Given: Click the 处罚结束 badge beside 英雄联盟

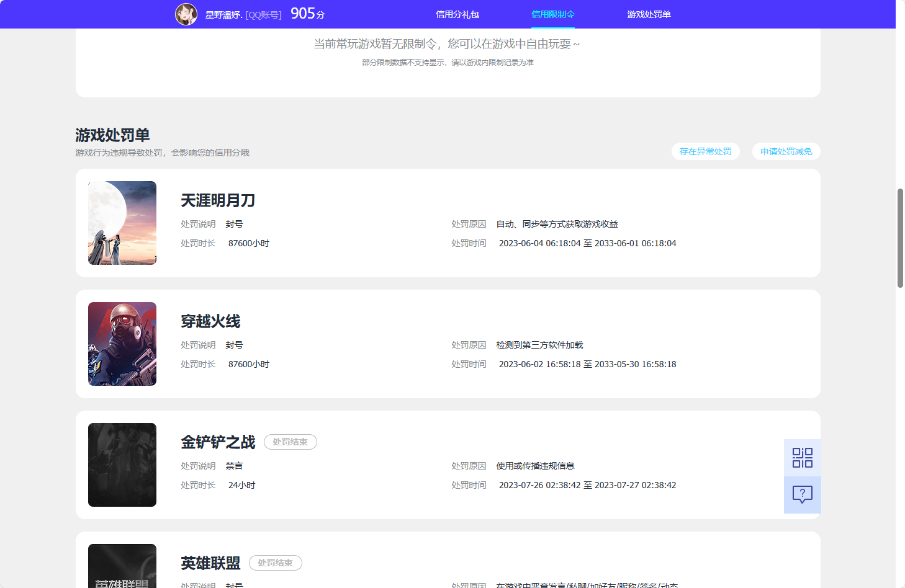Looking at the screenshot, I should pyautogui.click(x=275, y=563).
